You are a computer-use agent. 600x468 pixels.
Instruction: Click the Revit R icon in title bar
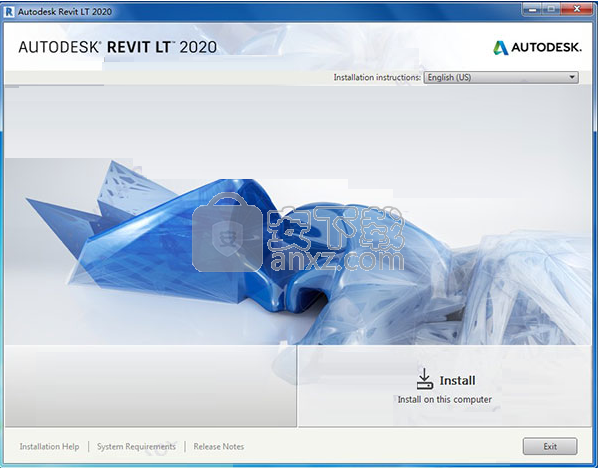tap(9, 11)
